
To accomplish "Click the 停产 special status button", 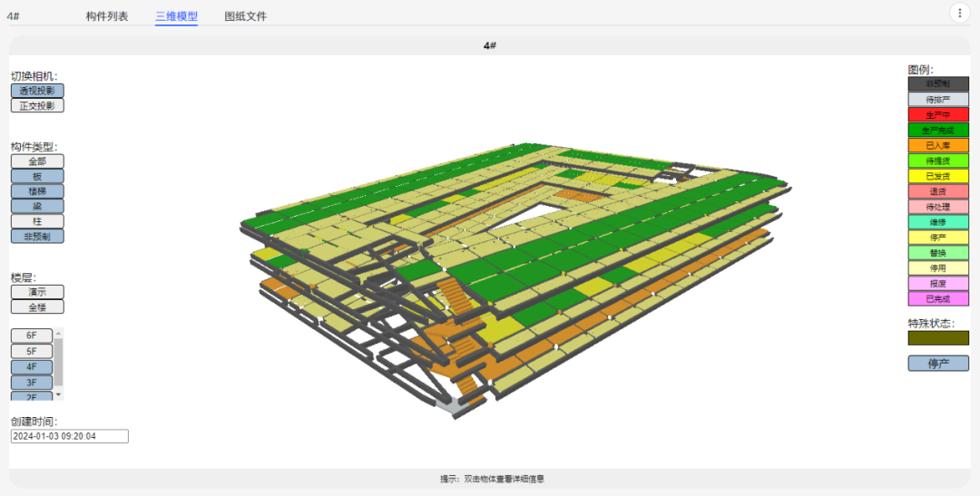I will (938, 364).
